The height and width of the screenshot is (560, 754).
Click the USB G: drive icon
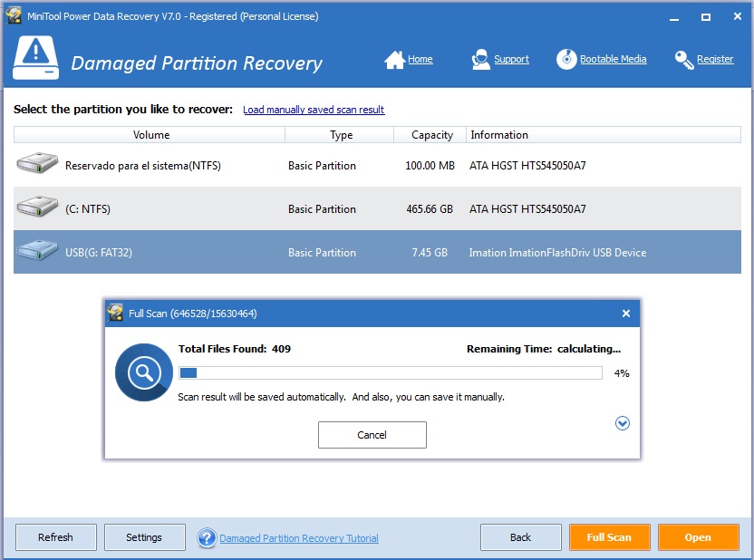(x=37, y=251)
